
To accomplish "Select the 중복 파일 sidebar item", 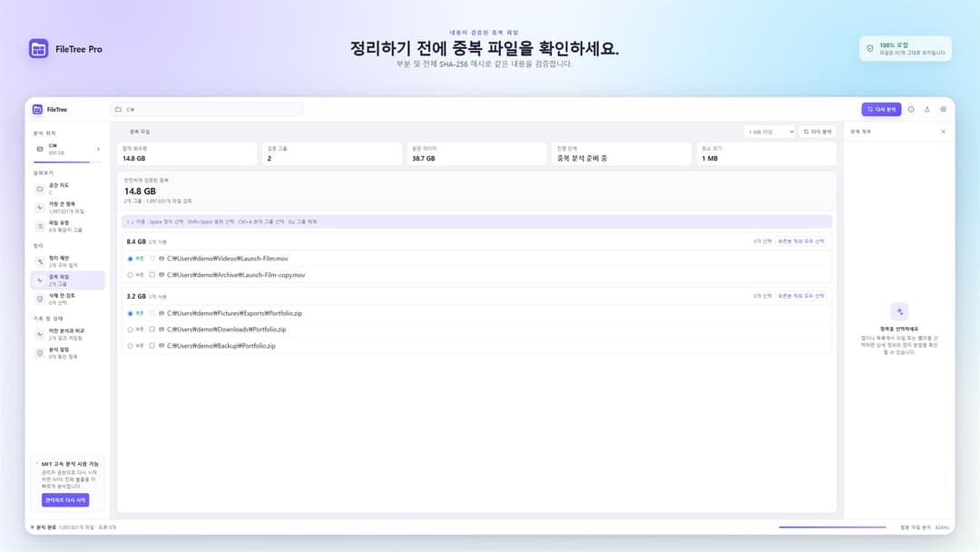I will click(x=67, y=280).
